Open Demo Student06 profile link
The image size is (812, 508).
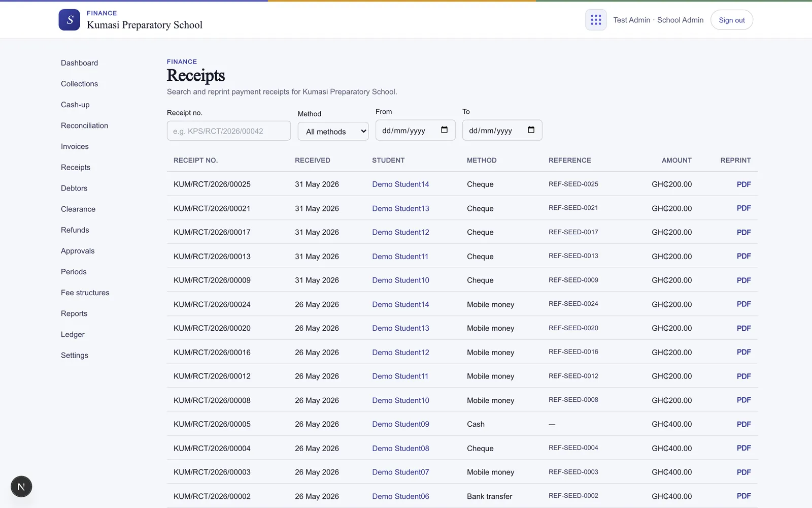coord(400,496)
